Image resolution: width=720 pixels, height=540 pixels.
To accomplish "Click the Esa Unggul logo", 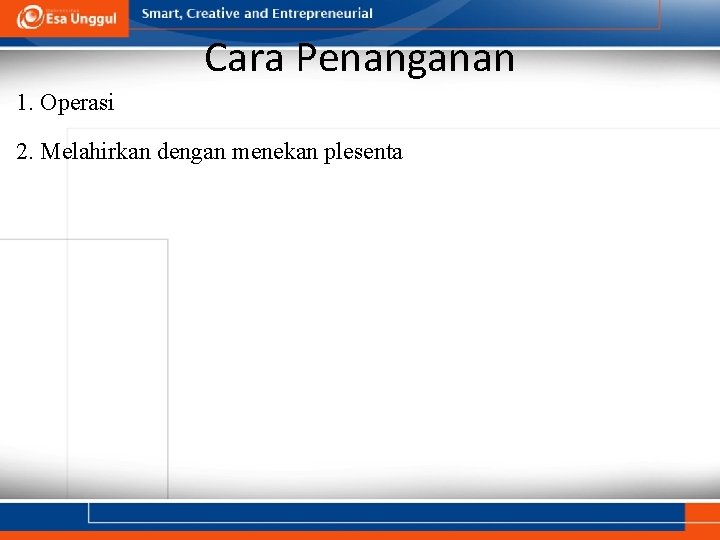I will (66, 18).
